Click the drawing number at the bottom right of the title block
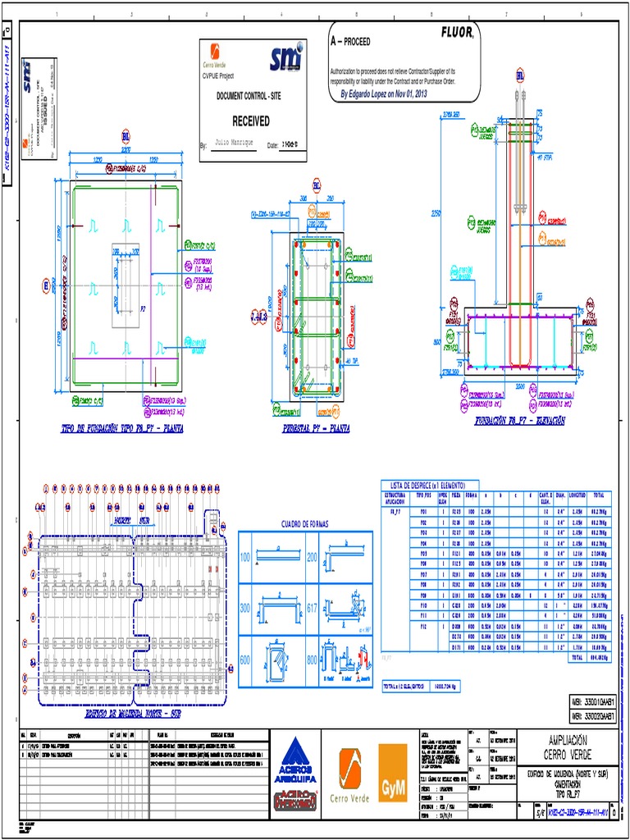The height and width of the screenshot is (840, 630). (x=577, y=811)
